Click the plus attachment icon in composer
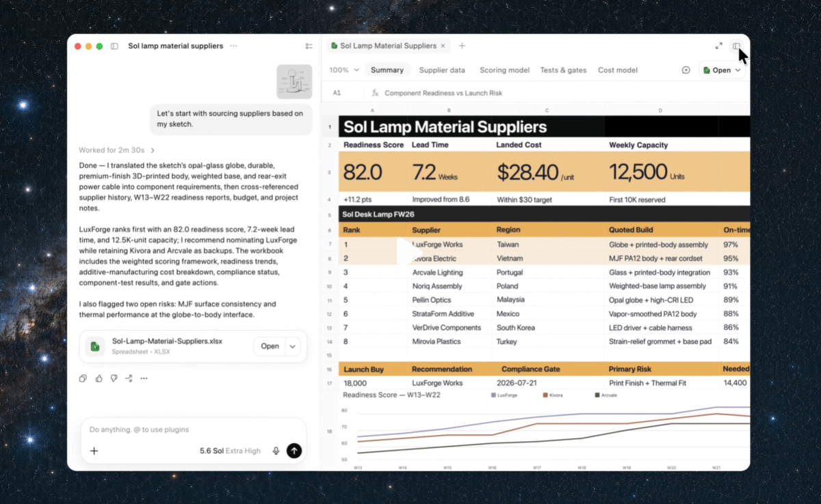Screen dimensions: 821x504 pyautogui.click(x=94, y=451)
